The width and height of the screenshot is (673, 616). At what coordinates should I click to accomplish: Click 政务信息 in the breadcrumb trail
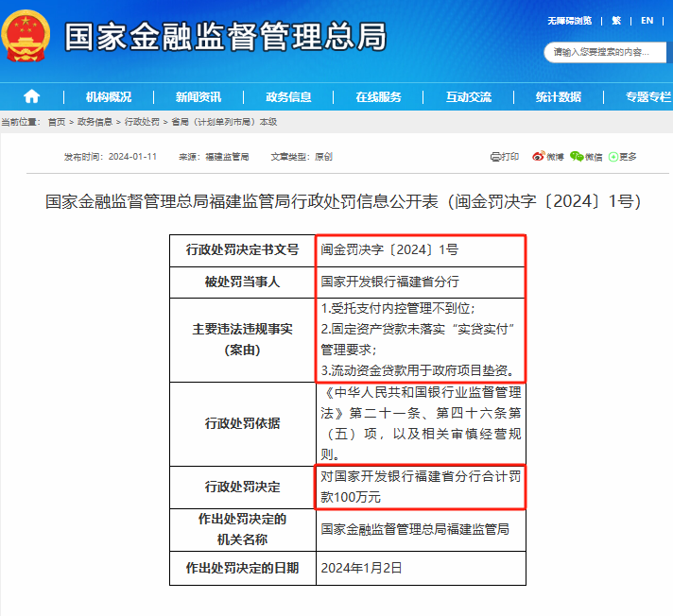(95, 122)
